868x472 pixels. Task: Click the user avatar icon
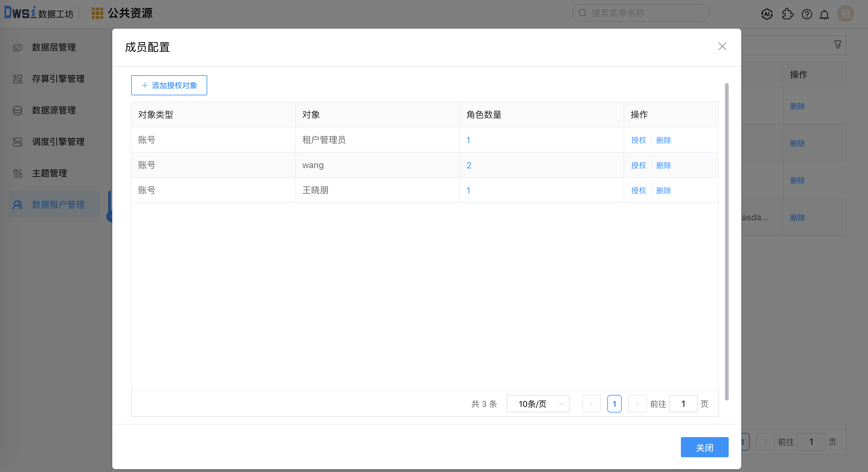(845, 14)
